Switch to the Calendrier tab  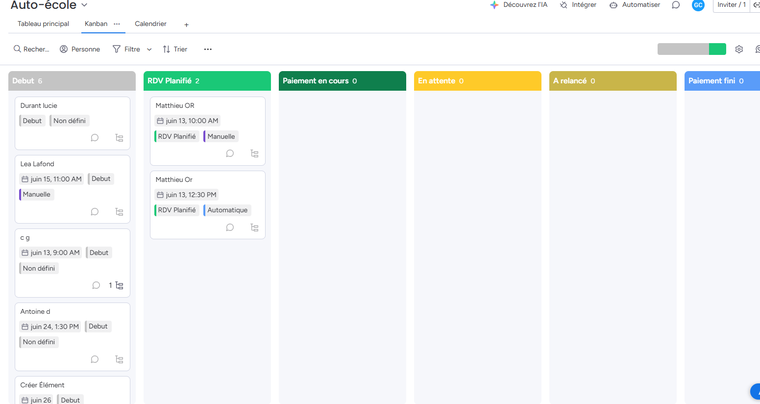(151, 24)
